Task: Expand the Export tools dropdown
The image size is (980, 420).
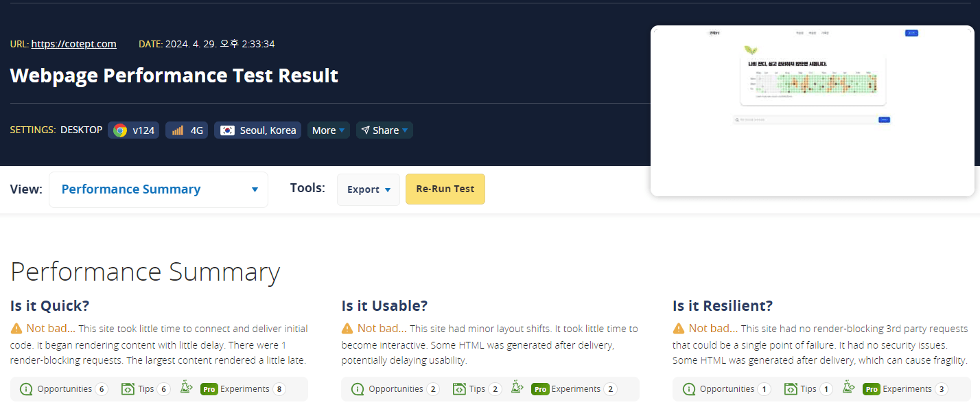Action: (369, 189)
